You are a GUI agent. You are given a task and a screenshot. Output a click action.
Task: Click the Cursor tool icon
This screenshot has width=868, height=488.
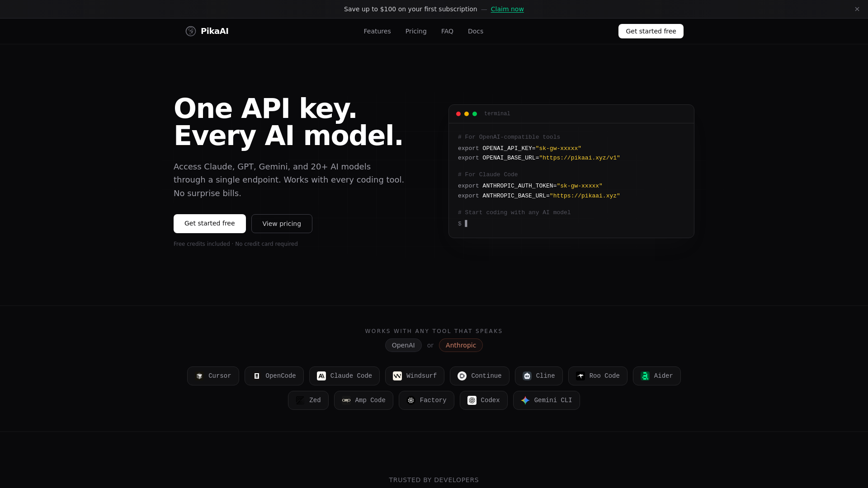[199, 376]
